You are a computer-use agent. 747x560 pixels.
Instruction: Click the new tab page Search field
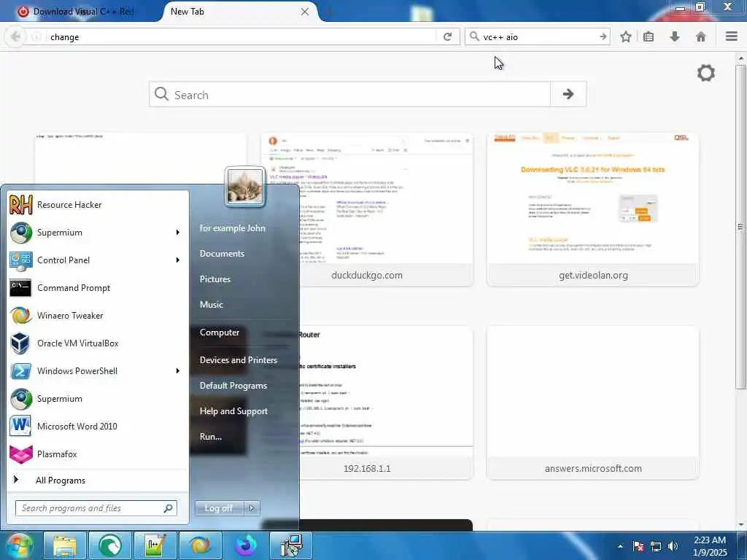tap(349, 94)
